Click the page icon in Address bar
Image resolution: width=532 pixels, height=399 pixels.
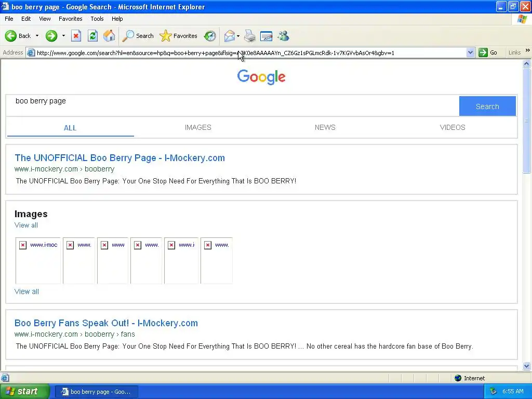click(x=31, y=52)
